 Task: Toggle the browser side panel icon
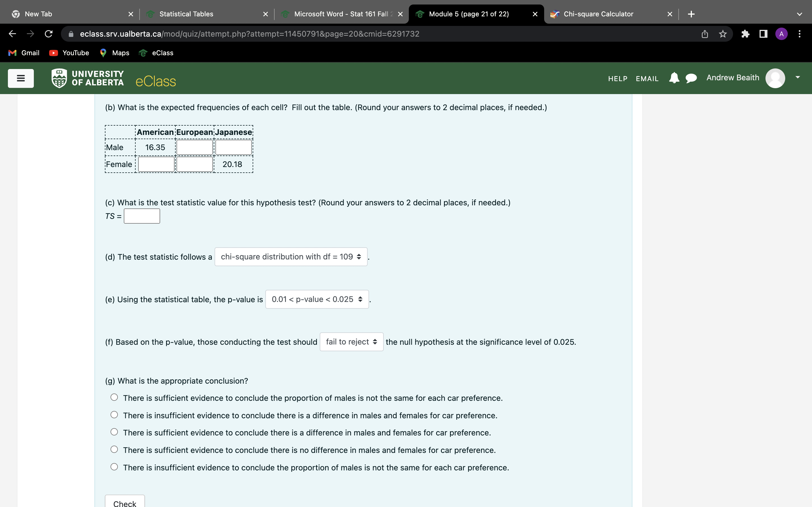[763, 34]
